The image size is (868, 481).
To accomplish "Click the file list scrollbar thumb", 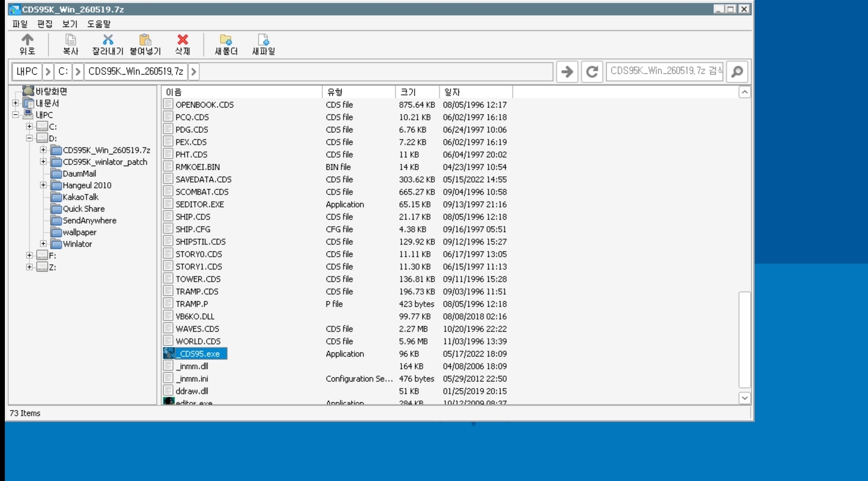I will point(744,339).
